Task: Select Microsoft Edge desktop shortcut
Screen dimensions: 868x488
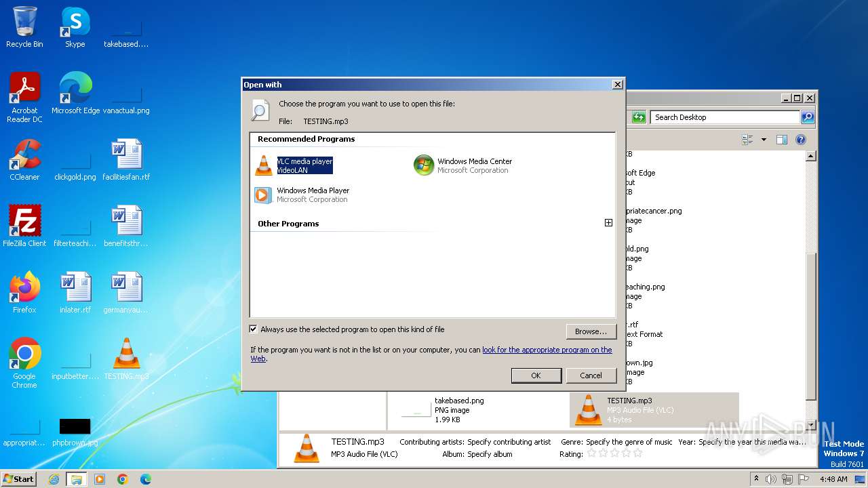Action: pos(75,94)
